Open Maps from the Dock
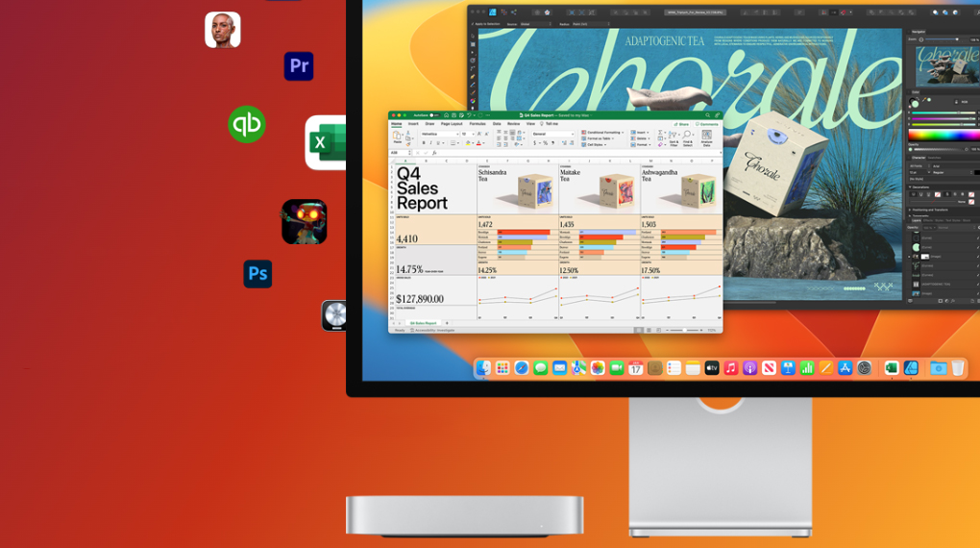This screenshot has width=980, height=548. (x=578, y=368)
